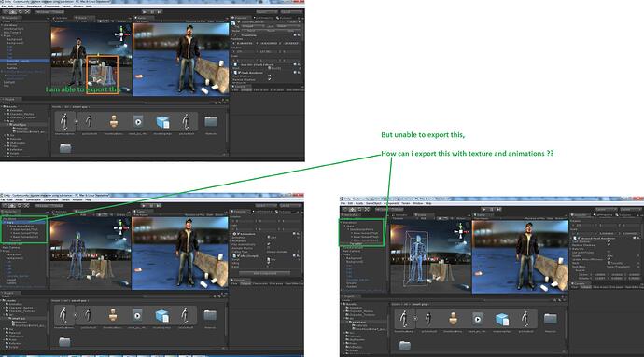Toggle Receive Shadows checkbox in the top window inspector
This screenshot has height=357, width=644.
click(x=269, y=79)
